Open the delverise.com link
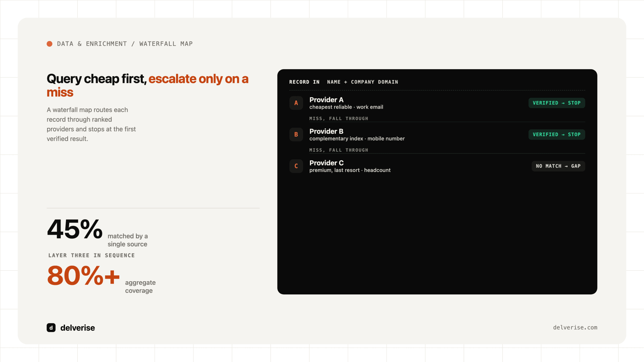Screen dimensions: 644x362 point(575,328)
